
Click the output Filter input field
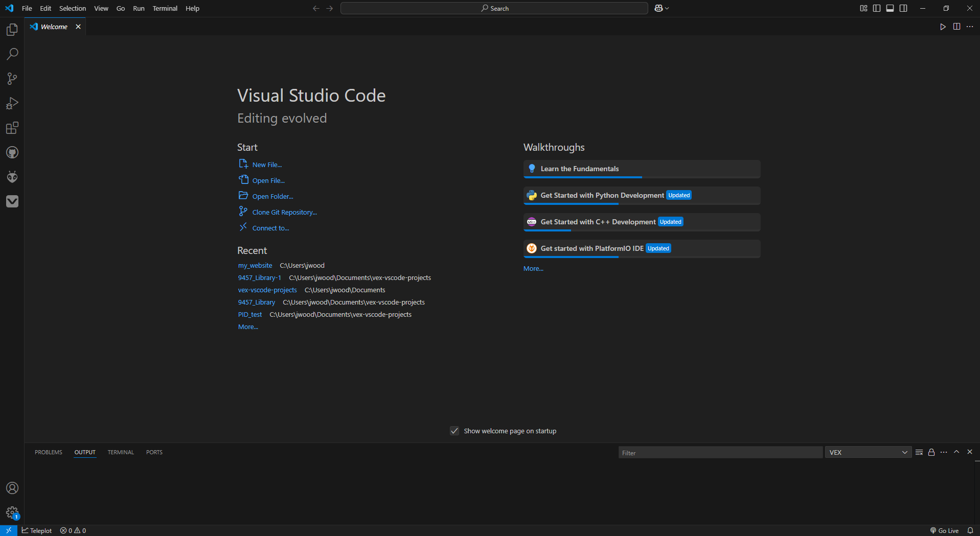[720, 452]
